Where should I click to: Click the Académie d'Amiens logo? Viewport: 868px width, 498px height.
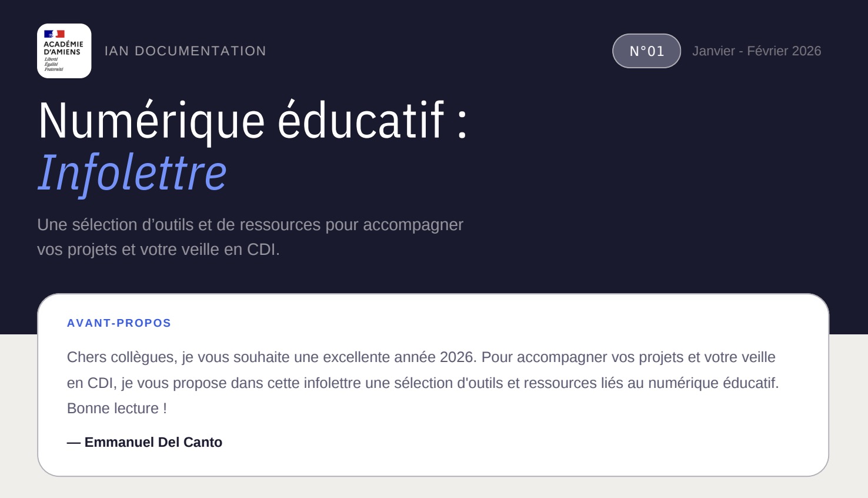click(64, 51)
